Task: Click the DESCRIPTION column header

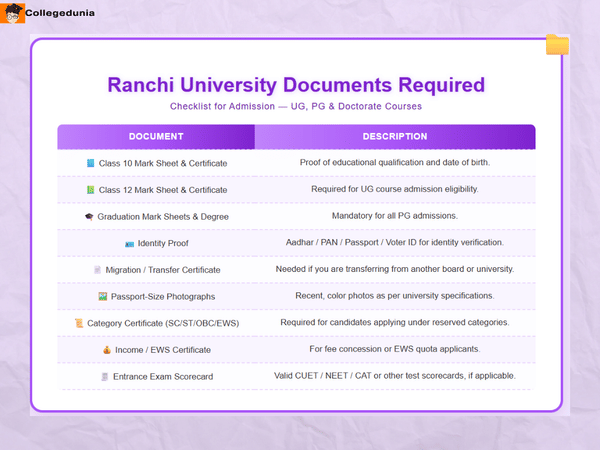Action: [395, 137]
